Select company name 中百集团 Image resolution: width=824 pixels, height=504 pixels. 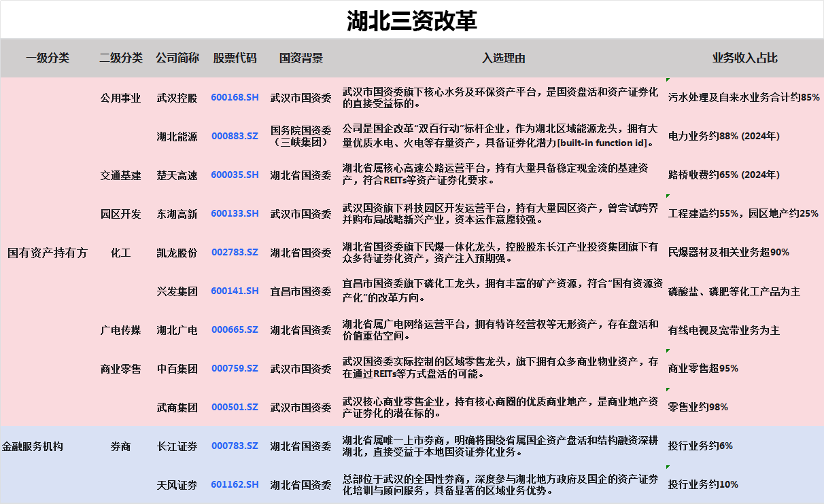tap(177, 369)
